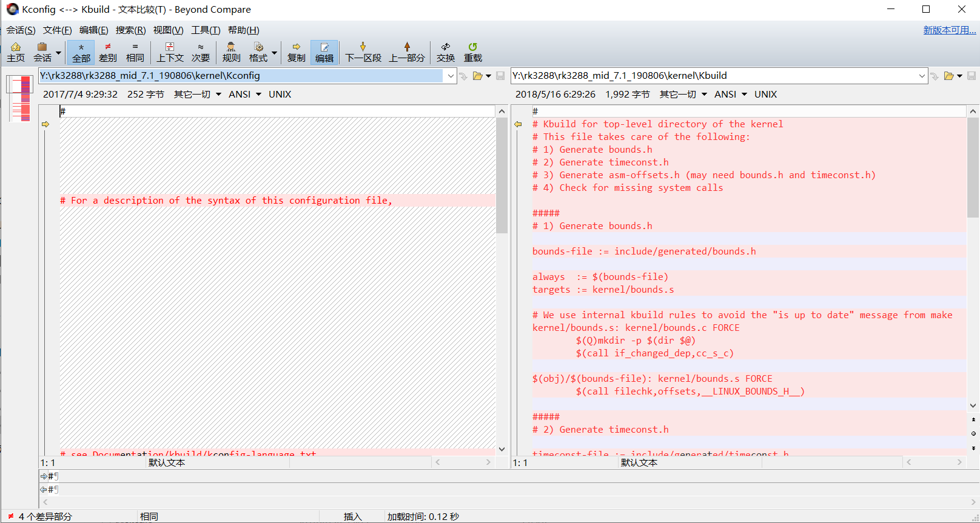Click the left pane copy-to-right arrow

tap(45, 124)
